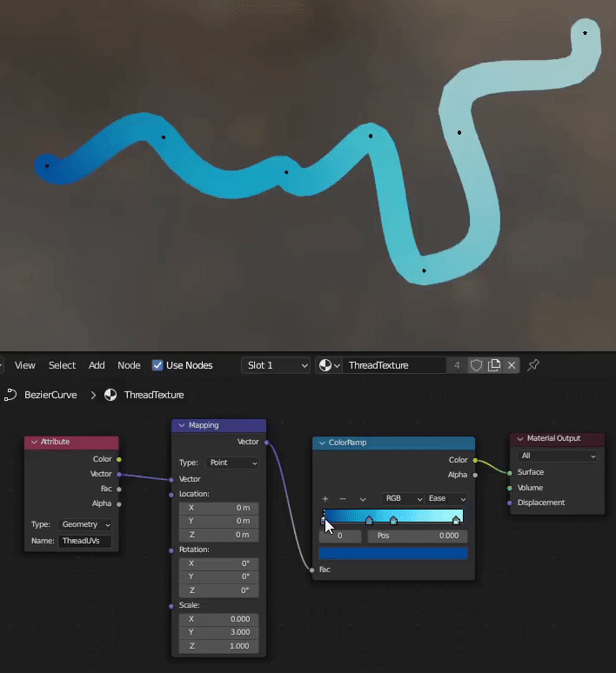Click the Rotation X field
Image resolution: width=616 pixels, height=673 pixels.
pyautogui.click(x=219, y=563)
